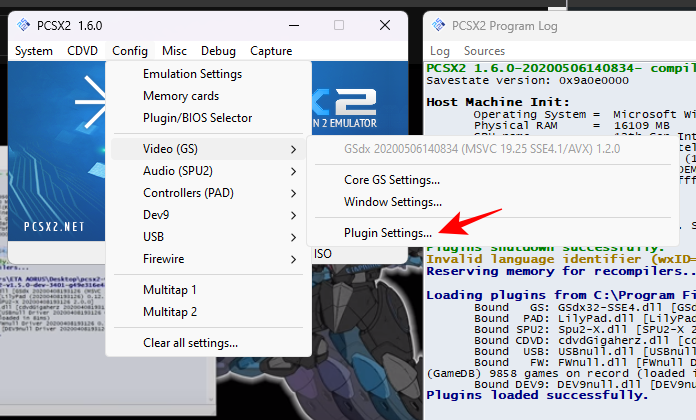Click the 'Bound SPU2: Spu2-X.dll' log line
This screenshot has width=696, height=420.
(x=585, y=329)
